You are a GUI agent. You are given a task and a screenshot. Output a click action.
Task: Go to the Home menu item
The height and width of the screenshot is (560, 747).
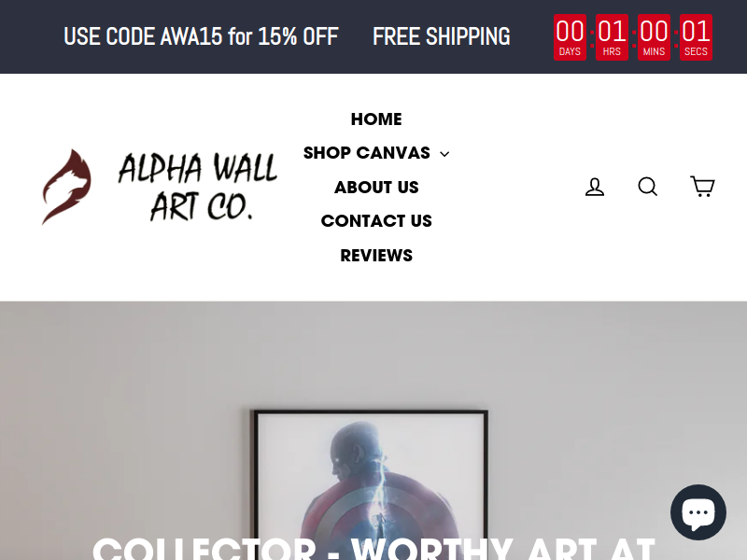[x=376, y=119]
